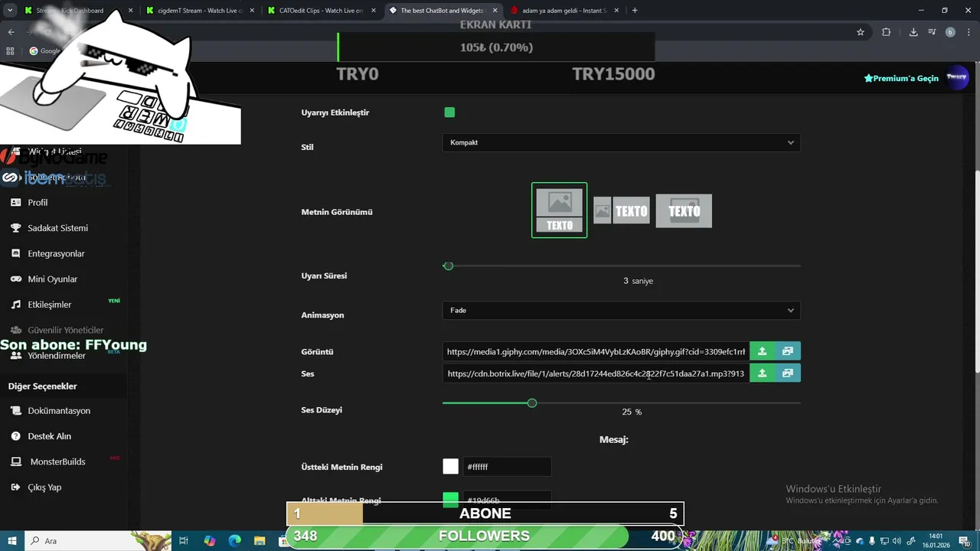Select image-beside-text layout thumbnail
Image resolution: width=980 pixels, height=551 pixels.
(622, 210)
